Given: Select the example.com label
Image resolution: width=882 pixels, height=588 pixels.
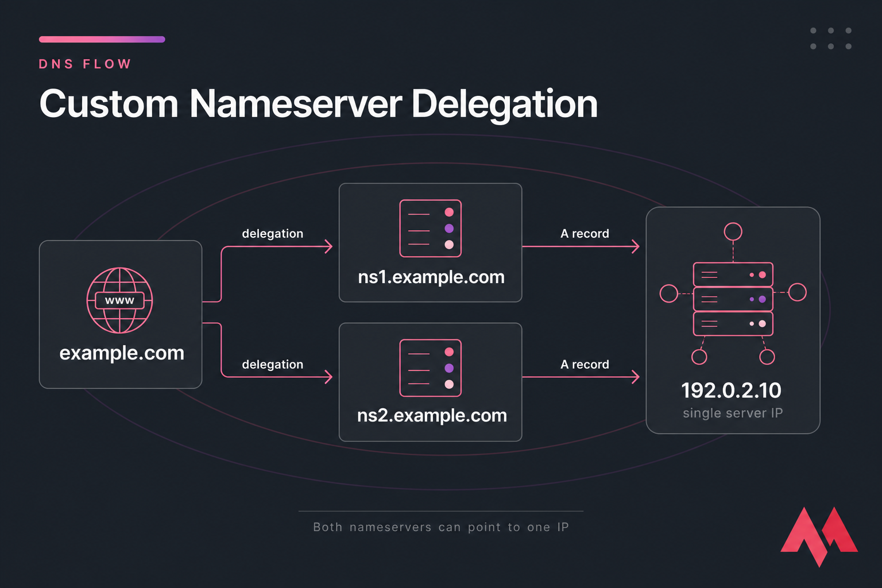Looking at the screenshot, I should click(x=122, y=353).
